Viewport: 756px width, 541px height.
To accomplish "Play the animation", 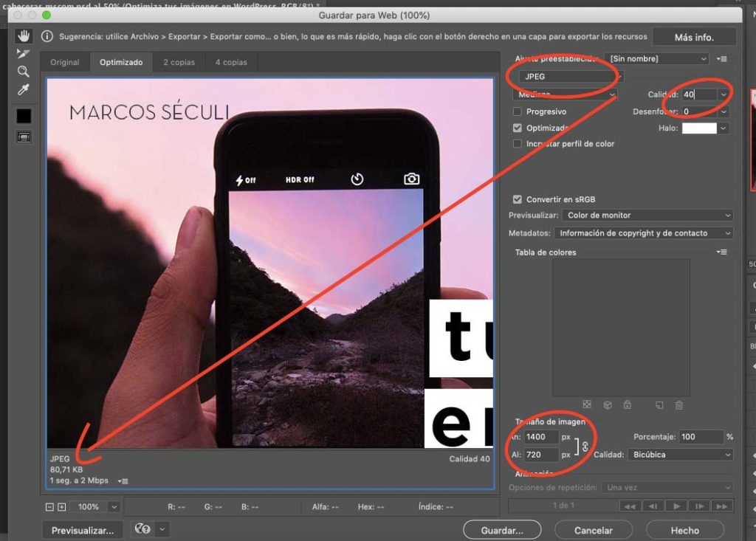I will 676,506.
